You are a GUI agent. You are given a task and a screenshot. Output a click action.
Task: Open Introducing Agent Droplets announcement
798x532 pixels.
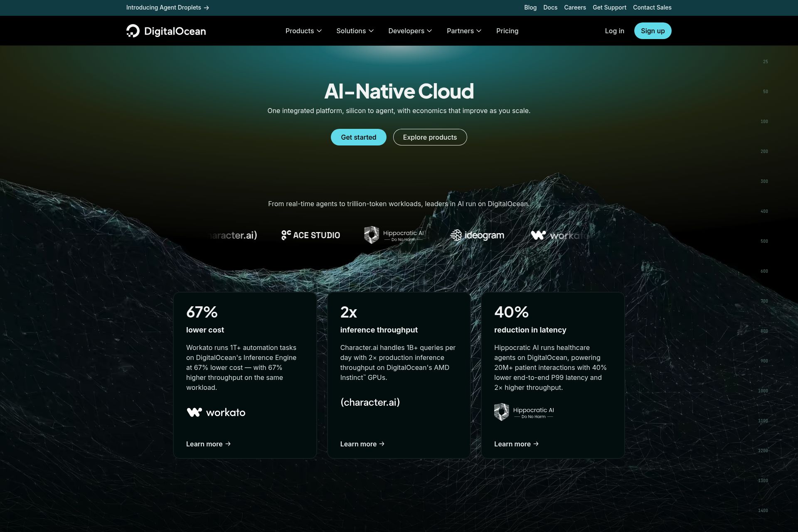[x=167, y=7]
